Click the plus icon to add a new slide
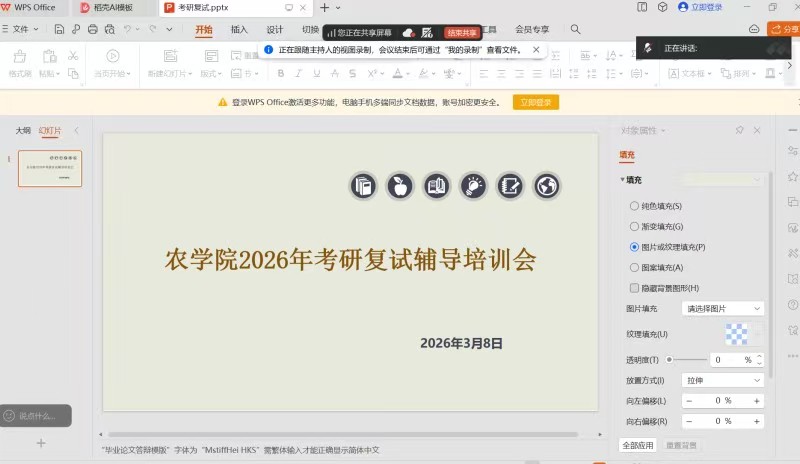The width and height of the screenshot is (800, 464). [x=41, y=442]
